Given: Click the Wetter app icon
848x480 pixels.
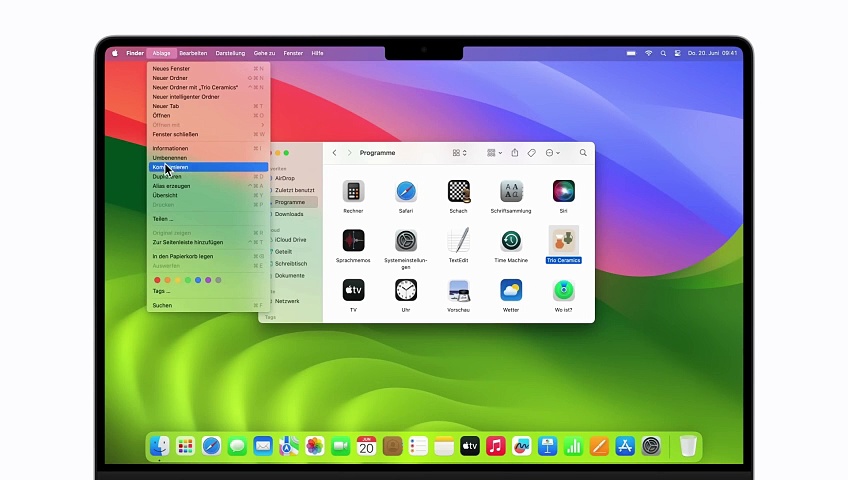Looking at the screenshot, I should 511,291.
